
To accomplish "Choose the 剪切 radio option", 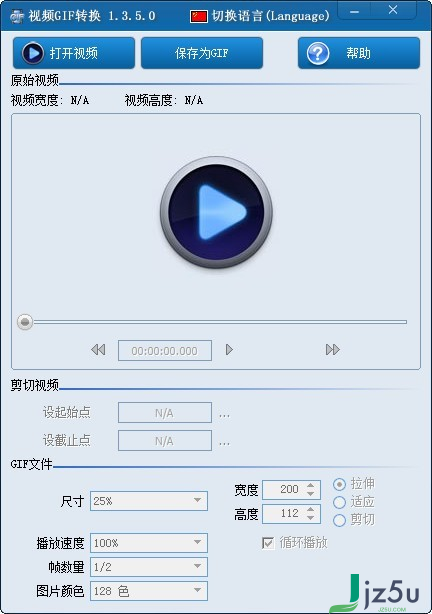I will (339, 520).
